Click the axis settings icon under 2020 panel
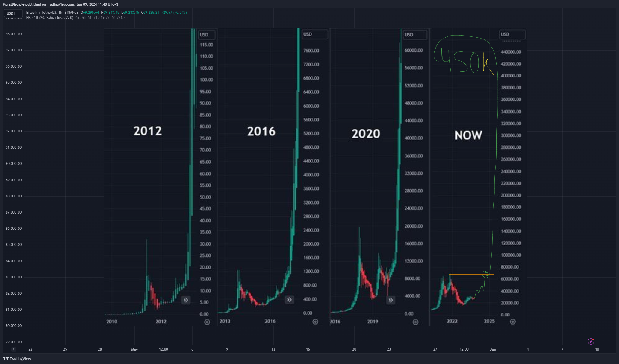This screenshot has width=619, height=364. 415,322
